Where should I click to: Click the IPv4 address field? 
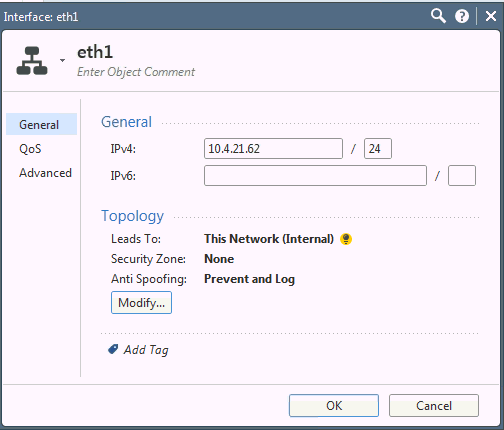pos(273,149)
